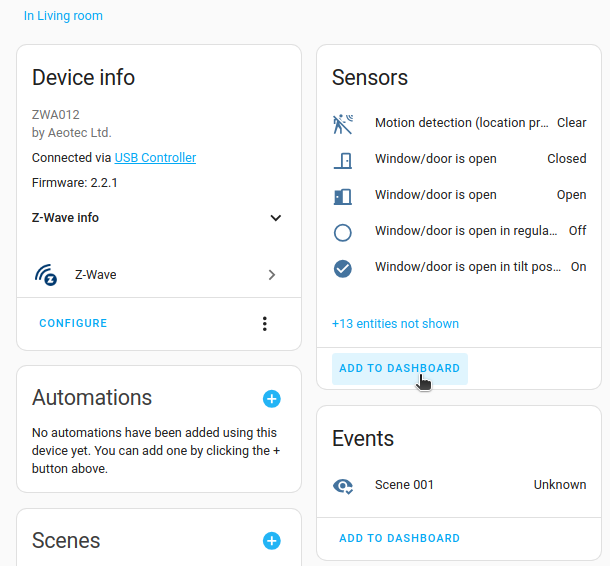Click the open door sensor icon
Viewport: 610px width, 566px height.
tap(343, 196)
